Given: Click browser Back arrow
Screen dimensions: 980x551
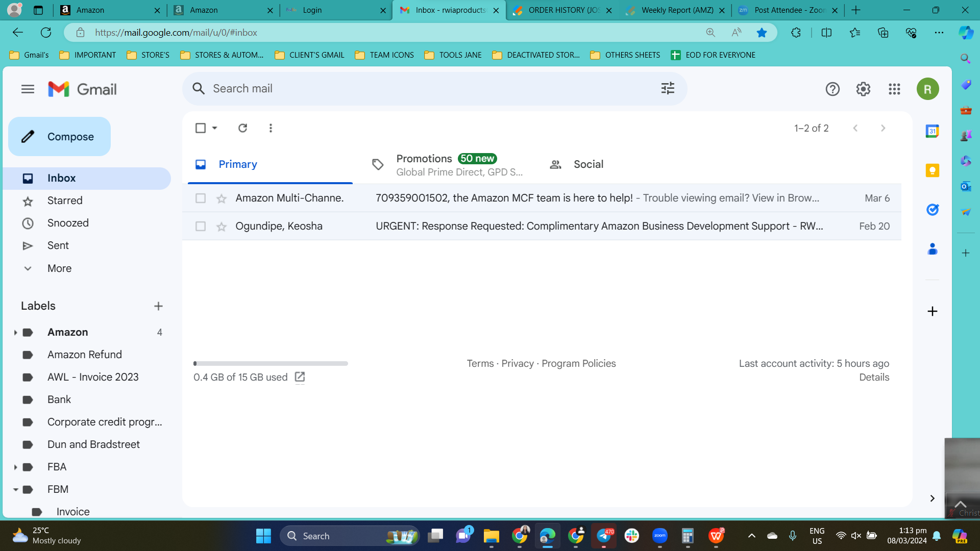Looking at the screenshot, I should (18, 33).
